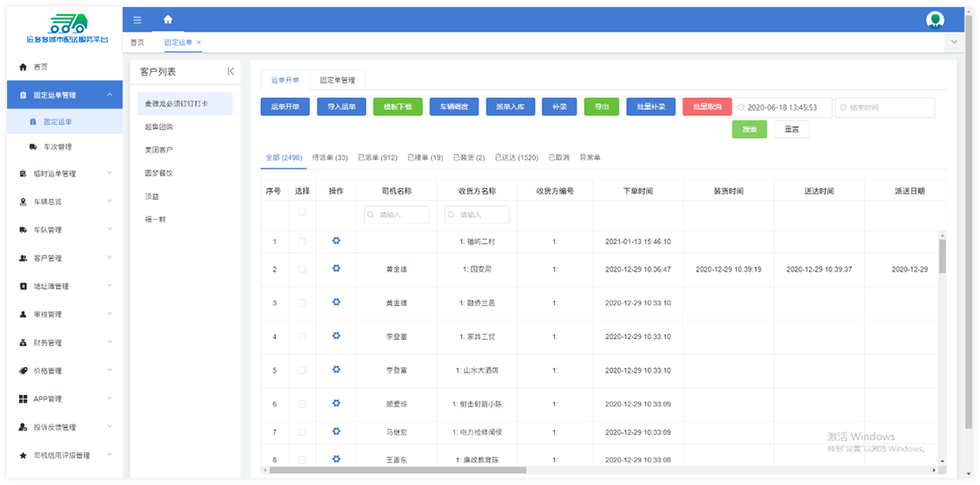This screenshot has width=980, height=485.
Task: Expand the 车辆总览 sidebar menu
Action: pyautogui.click(x=65, y=201)
